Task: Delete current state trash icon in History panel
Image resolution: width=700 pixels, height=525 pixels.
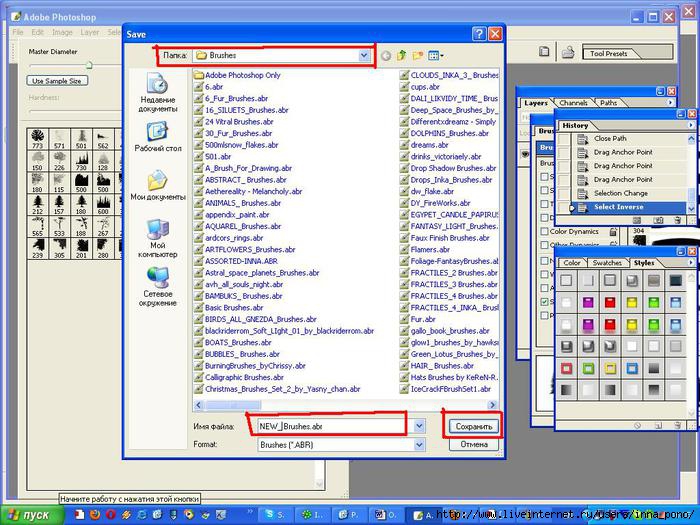Action: point(678,220)
